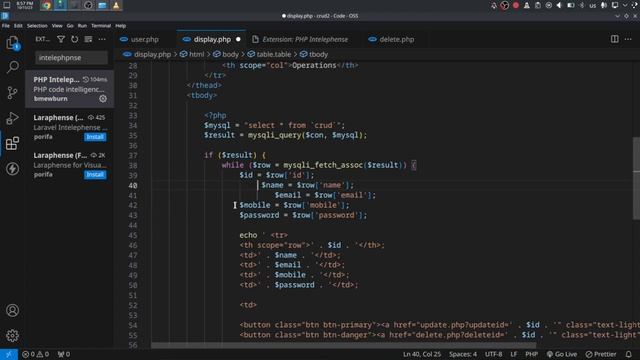
Task: Open the Search view in activity bar
Action: 12,67
